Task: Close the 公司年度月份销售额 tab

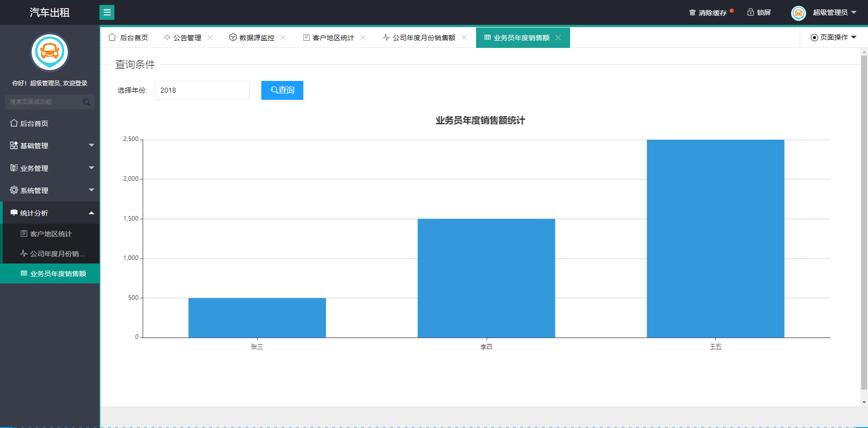Action: pyautogui.click(x=464, y=38)
